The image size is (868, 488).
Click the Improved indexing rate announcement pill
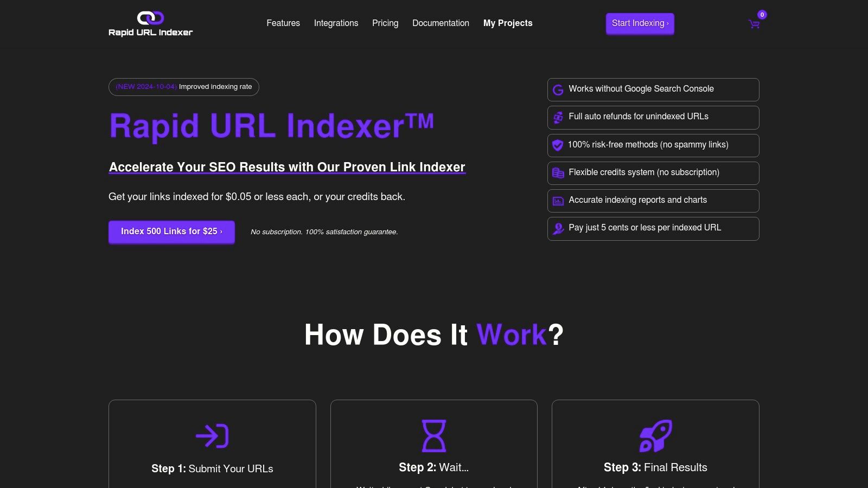pyautogui.click(x=184, y=87)
